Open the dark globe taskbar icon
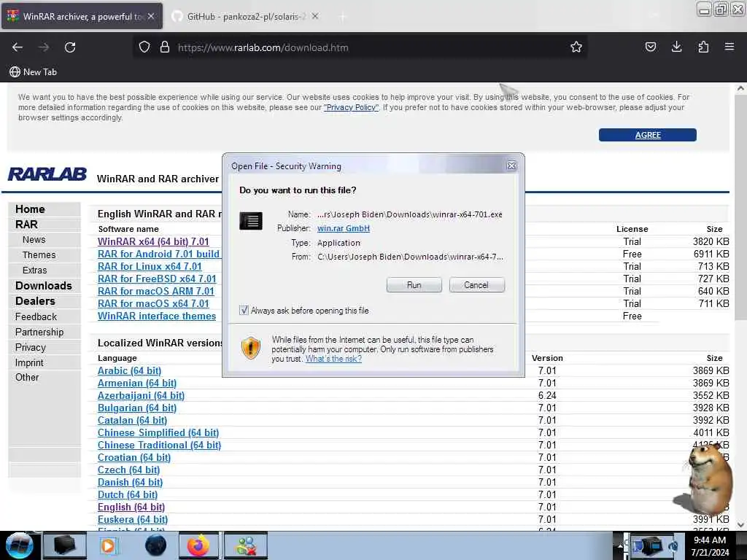The height and width of the screenshot is (560, 747). (155, 545)
